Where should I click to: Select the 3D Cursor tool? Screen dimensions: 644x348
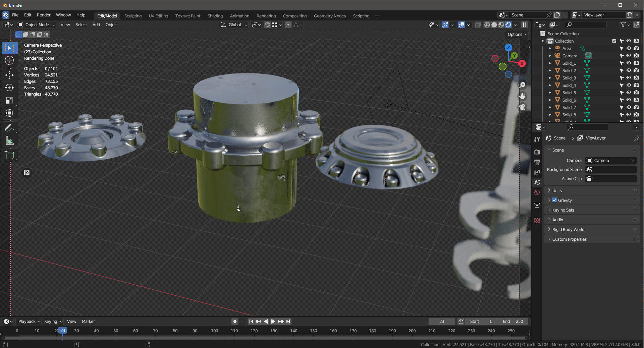[x=9, y=61]
